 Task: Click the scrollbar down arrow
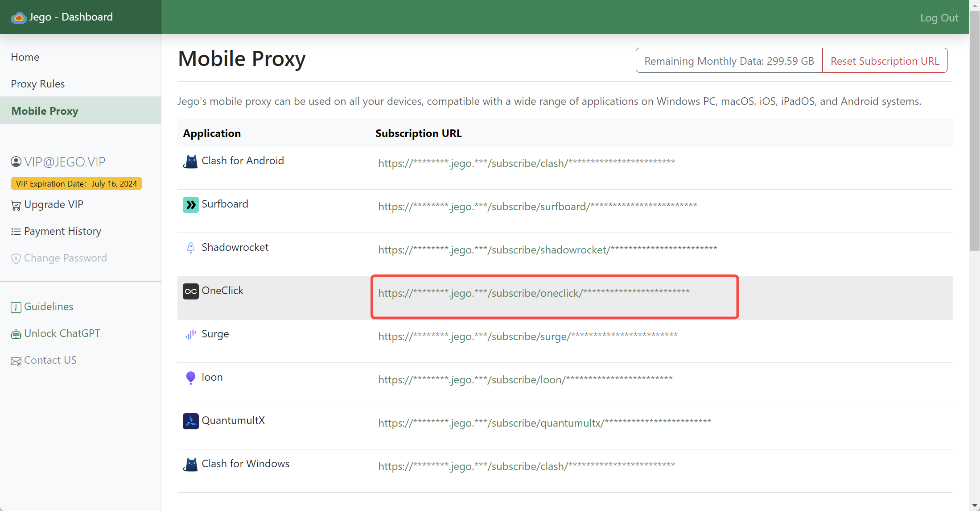[x=975, y=506]
